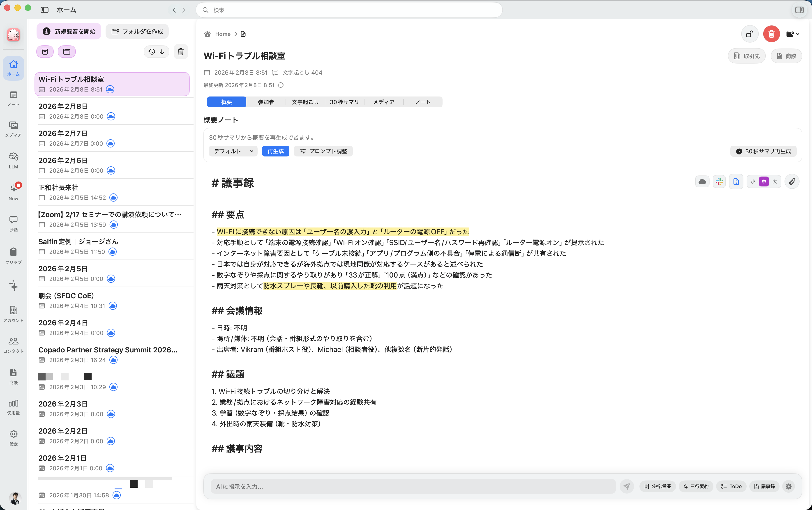
Task: Switch to the 参加者 tab
Action: (266, 102)
